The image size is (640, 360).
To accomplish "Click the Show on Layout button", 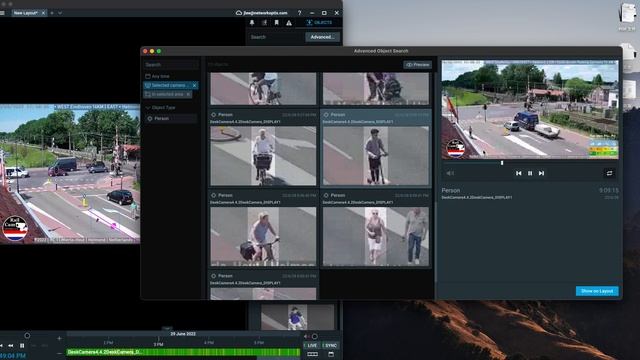I will (597, 291).
